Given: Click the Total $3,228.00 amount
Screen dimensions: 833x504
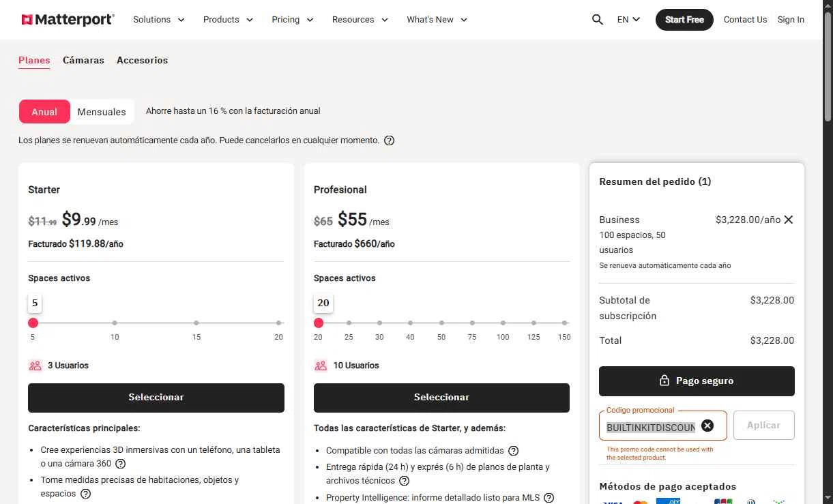Looking at the screenshot, I should 772,340.
